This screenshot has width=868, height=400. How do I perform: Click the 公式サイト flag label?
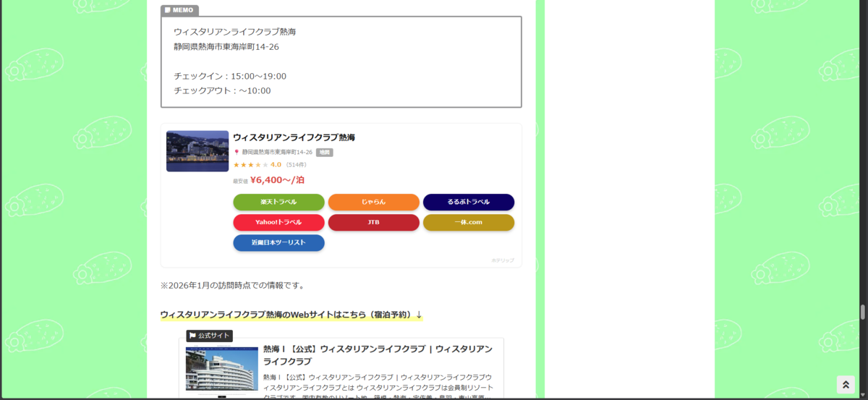[209, 336]
